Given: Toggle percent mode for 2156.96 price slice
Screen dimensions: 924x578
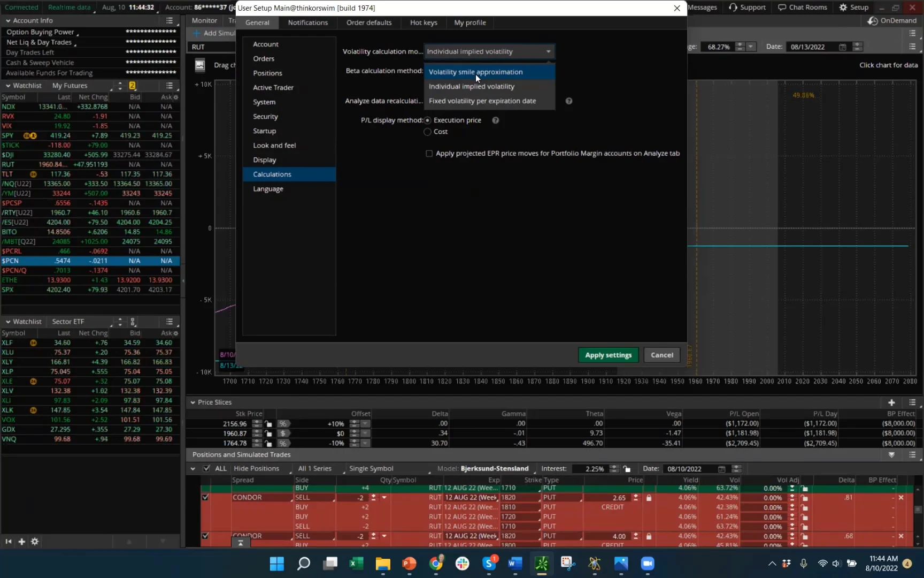Looking at the screenshot, I should pyautogui.click(x=283, y=424).
